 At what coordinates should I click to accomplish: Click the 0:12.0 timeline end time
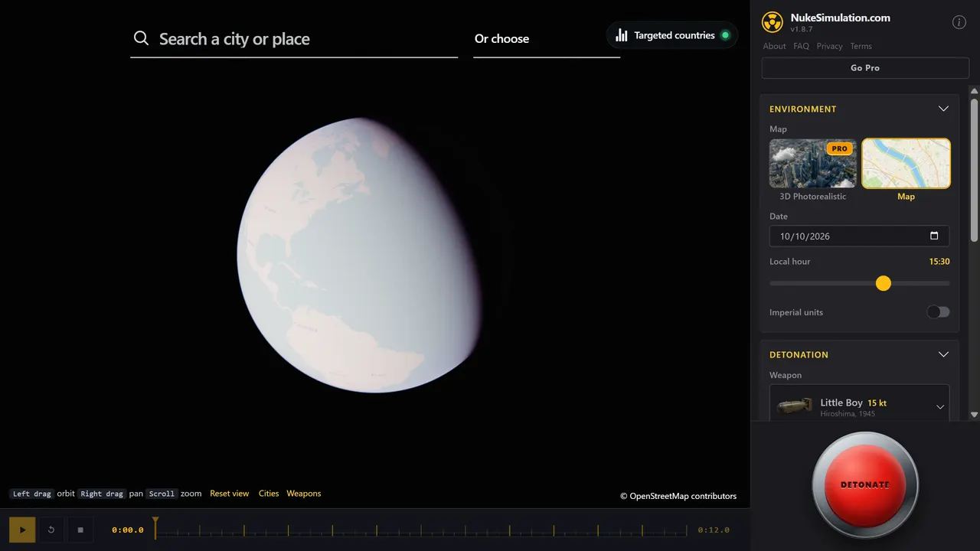pyautogui.click(x=714, y=530)
